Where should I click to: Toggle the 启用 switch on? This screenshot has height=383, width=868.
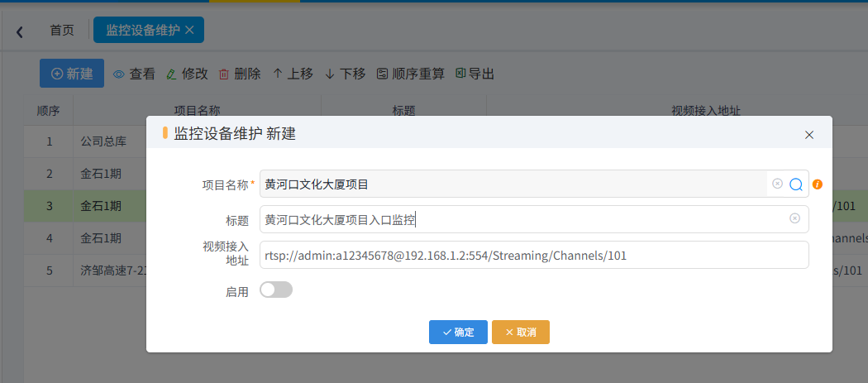(275, 290)
